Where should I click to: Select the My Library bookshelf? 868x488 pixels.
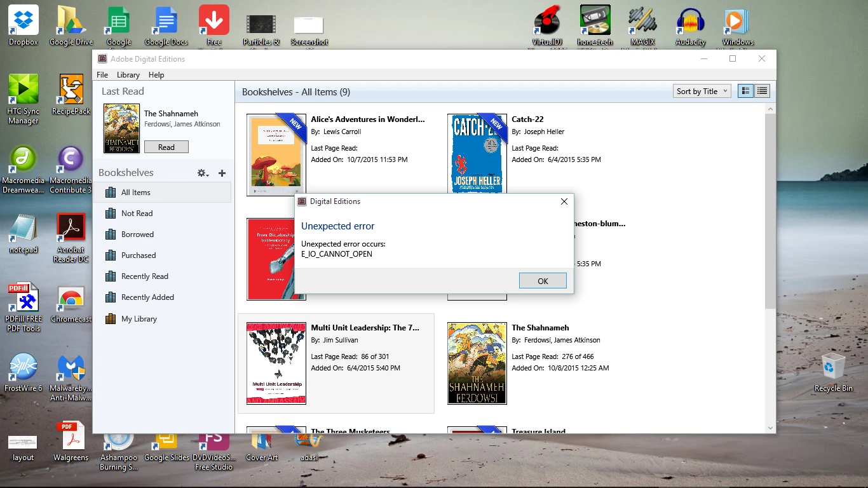pos(163,319)
